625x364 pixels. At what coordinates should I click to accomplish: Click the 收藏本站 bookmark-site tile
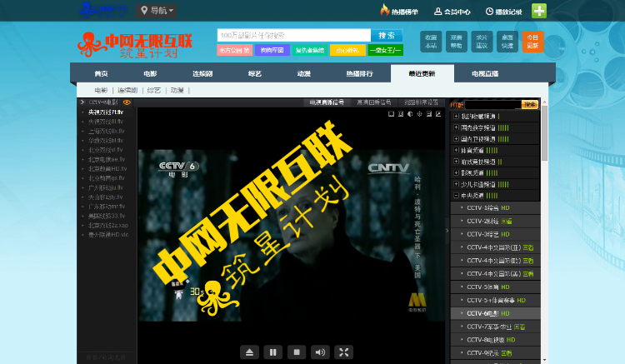[x=431, y=42]
